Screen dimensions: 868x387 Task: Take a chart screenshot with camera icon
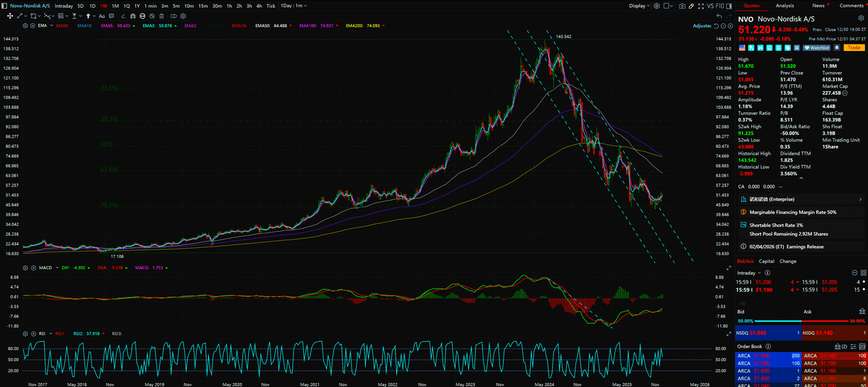682,6
